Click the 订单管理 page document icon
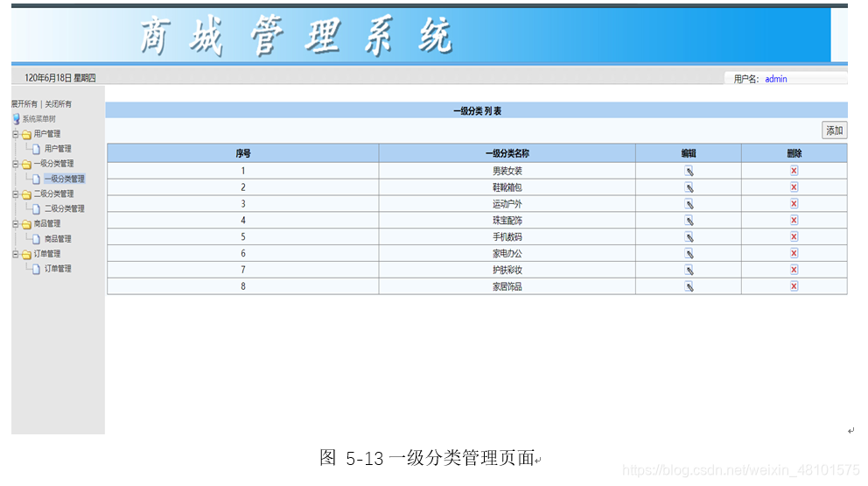Viewport: 868px width, 486px height. 36,269
